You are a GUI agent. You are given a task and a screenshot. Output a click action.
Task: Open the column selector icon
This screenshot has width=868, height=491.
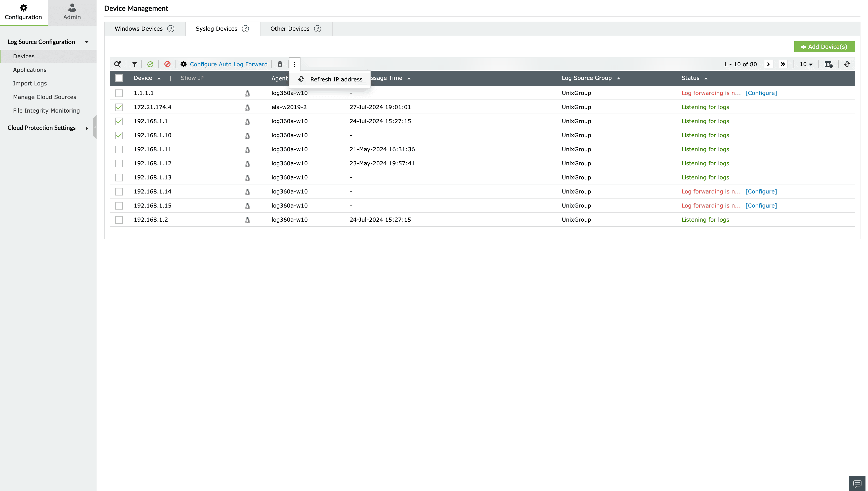tap(829, 64)
